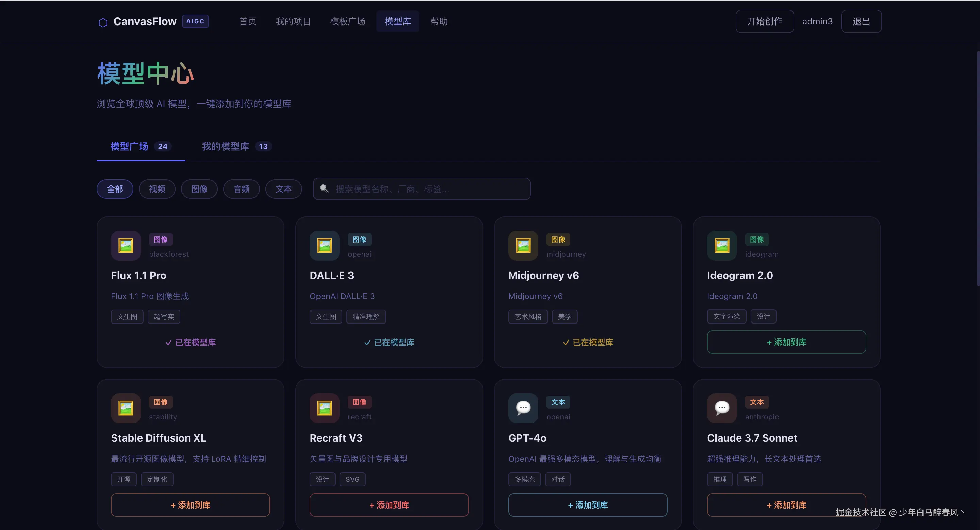This screenshot has width=980, height=530.
Task: Click the CanvasFlow hexagon logo icon
Action: pos(103,22)
